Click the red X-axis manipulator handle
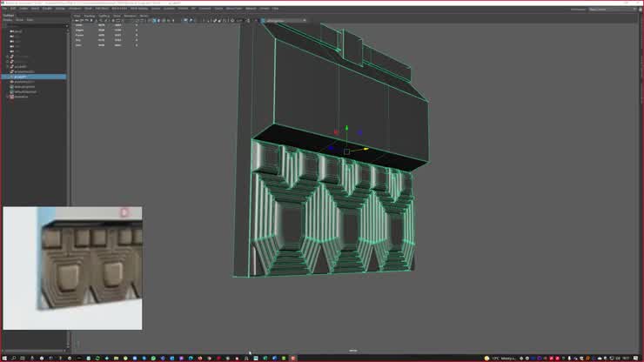 (337, 133)
